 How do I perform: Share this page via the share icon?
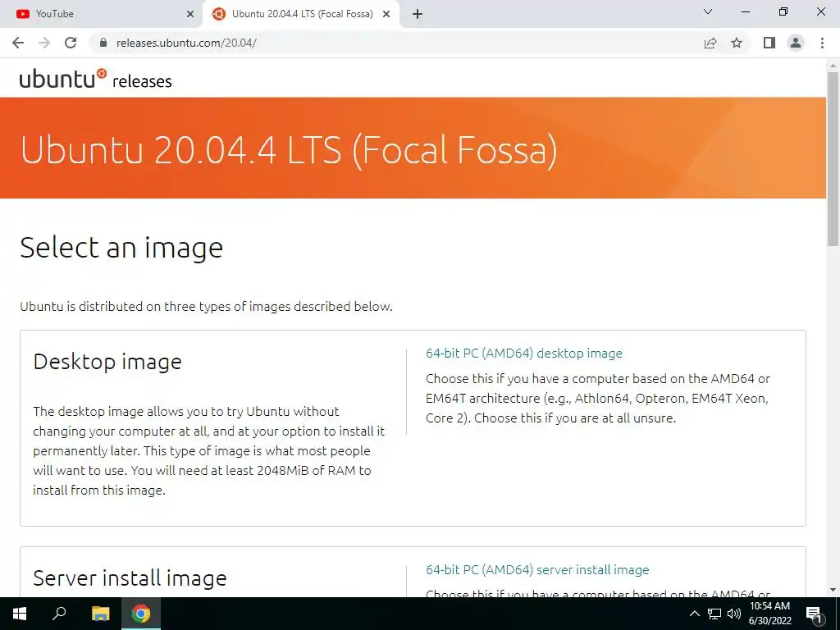[x=710, y=43]
